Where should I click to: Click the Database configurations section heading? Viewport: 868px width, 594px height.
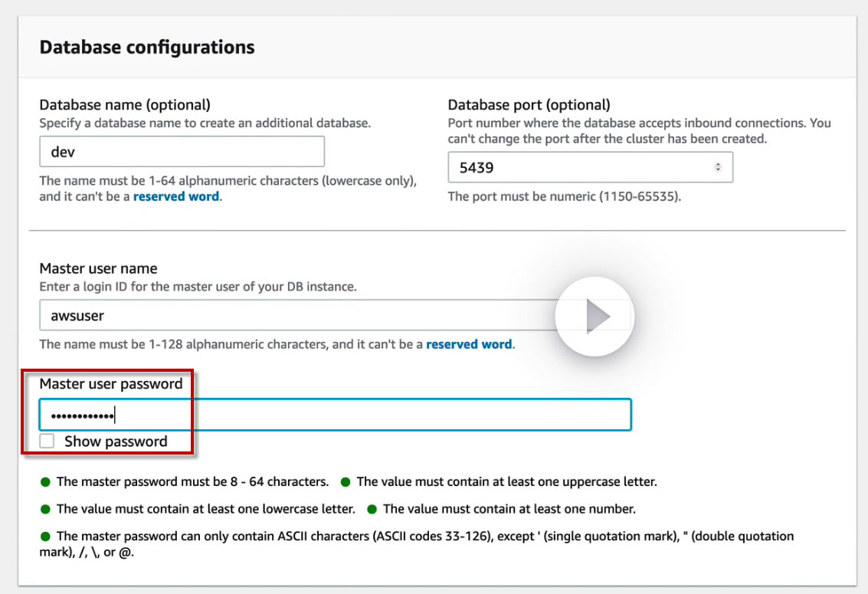[147, 47]
